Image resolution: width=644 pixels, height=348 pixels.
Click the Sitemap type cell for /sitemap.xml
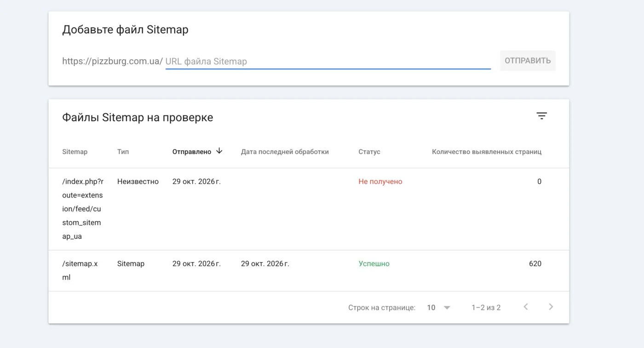(131, 264)
